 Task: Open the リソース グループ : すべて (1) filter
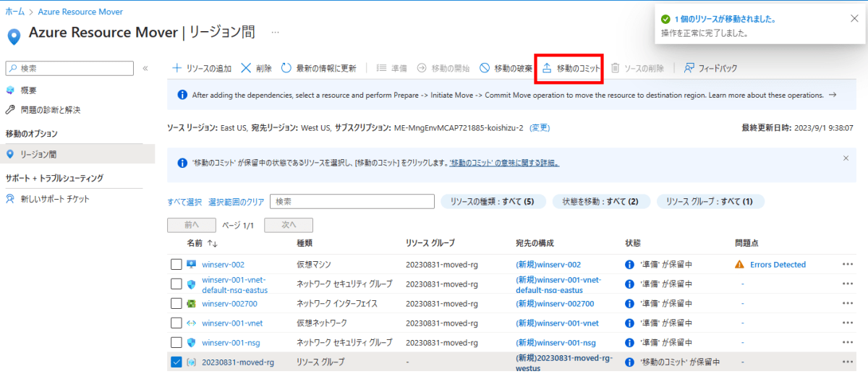click(x=710, y=202)
